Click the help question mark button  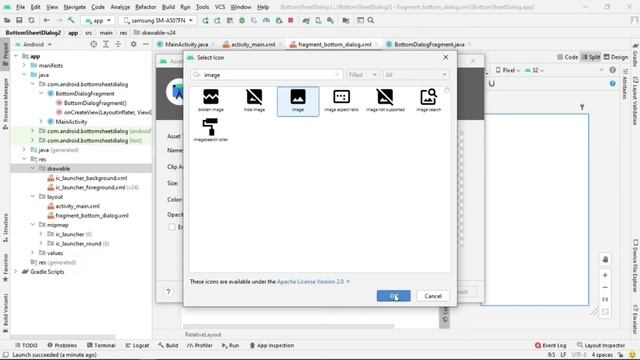[x=168, y=291]
